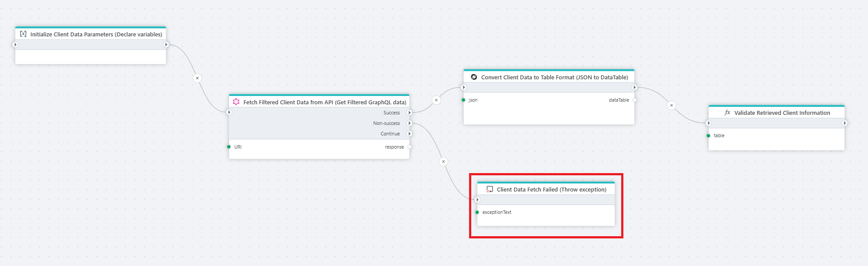Image resolution: width=868 pixels, height=266 pixels.
Task: Click the JSON to DataTable circle icon
Action: click(x=474, y=77)
